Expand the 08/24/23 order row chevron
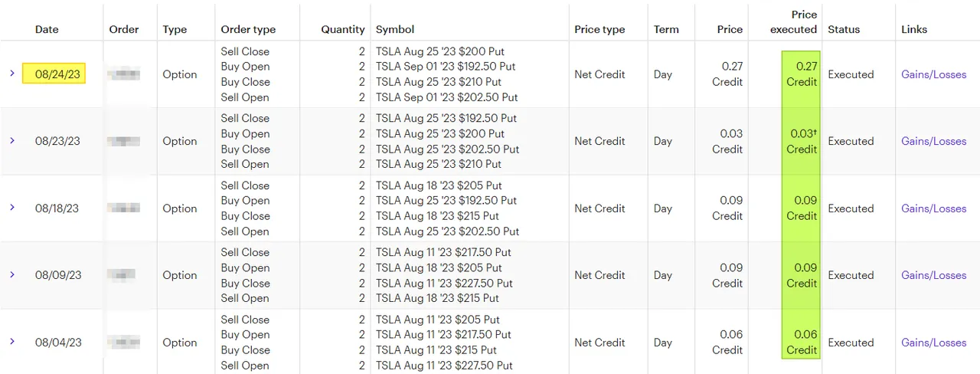Viewport: 980px width, 374px height. click(x=12, y=74)
